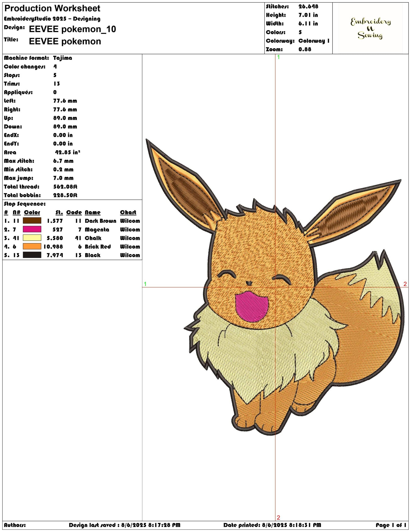Click the 'Color' column header

pos(32,212)
